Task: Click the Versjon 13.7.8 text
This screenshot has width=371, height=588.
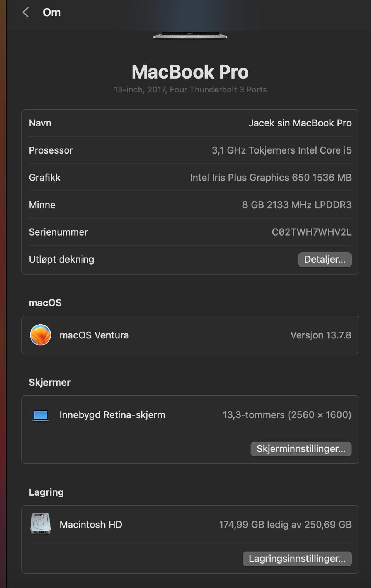Action: (321, 335)
